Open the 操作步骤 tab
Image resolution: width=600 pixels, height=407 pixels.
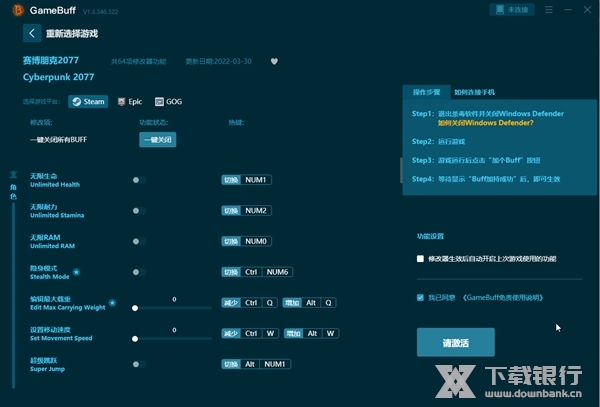tap(427, 91)
